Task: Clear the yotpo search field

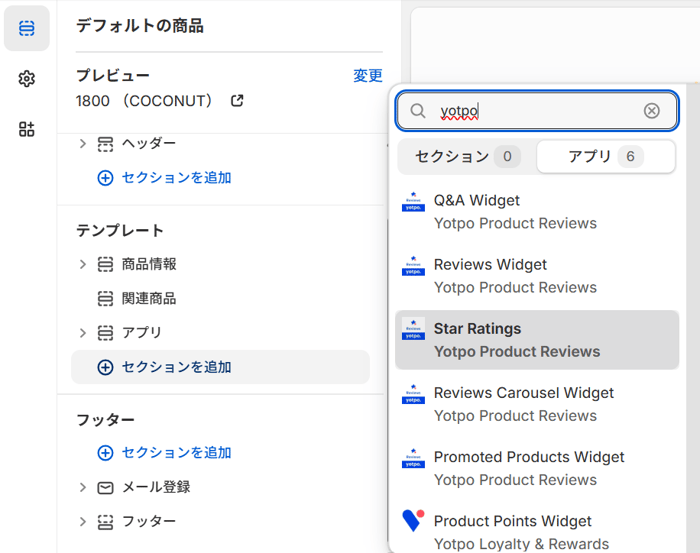Action: tap(651, 111)
